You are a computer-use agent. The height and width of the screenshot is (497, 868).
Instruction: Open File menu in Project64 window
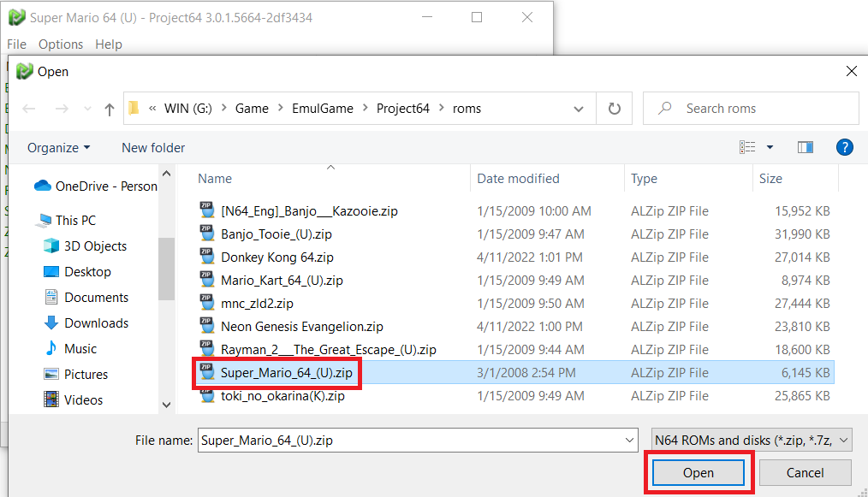(16, 44)
